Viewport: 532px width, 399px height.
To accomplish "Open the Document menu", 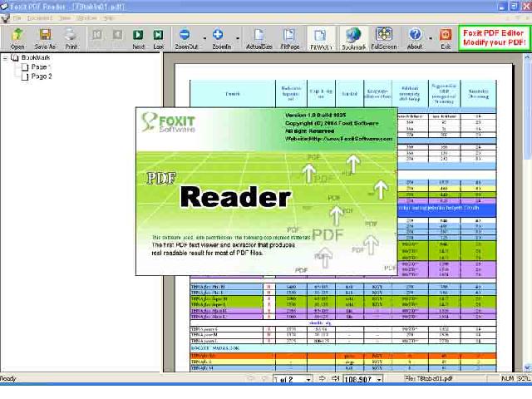I will [x=40, y=18].
